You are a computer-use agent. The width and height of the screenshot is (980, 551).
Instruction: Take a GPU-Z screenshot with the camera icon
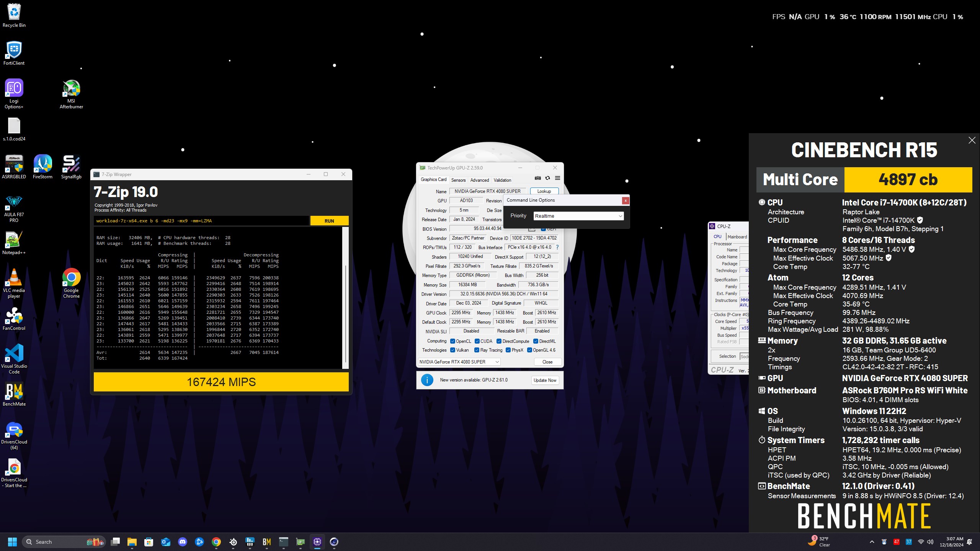point(538,178)
